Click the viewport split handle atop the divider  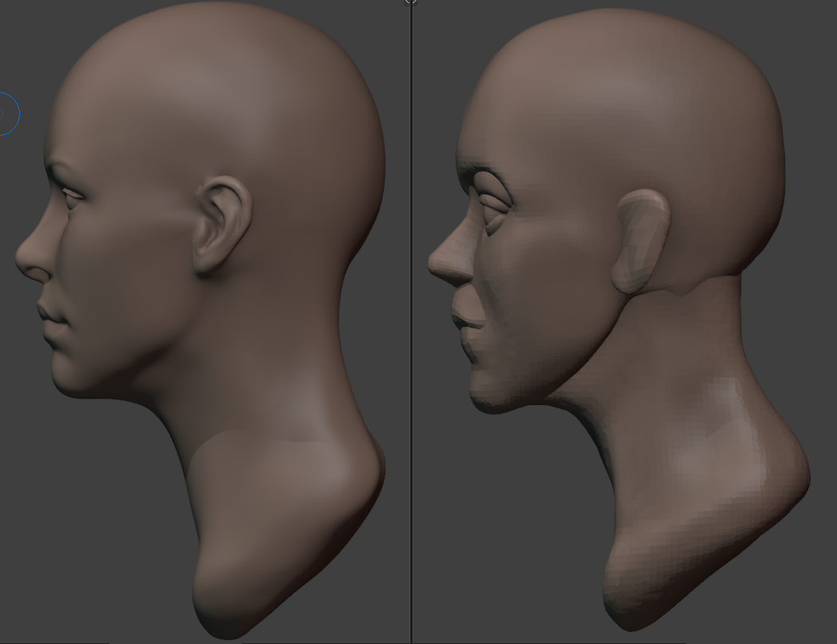[411, 2]
